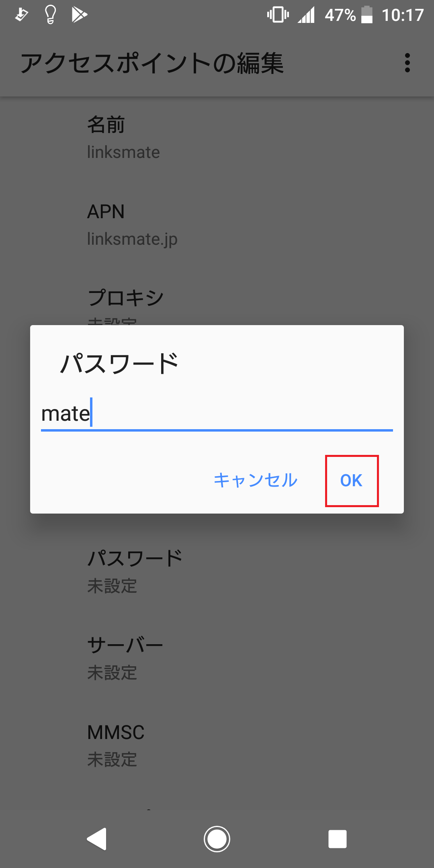Viewport: 434px width, 868px height.
Task: Tap the lightbulb notification icon
Action: (x=50, y=15)
